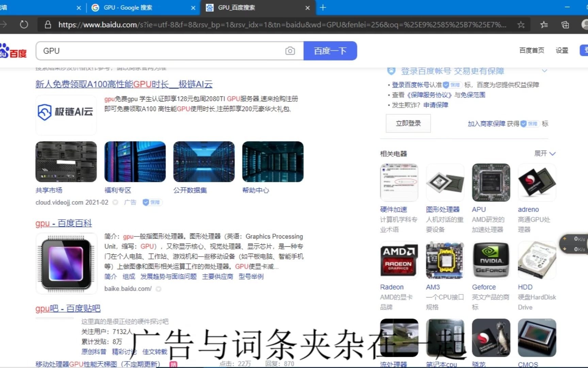588x368 pixels.
Task: Collapse the 登录百度帐号 panel chevron
Action: coord(544,71)
